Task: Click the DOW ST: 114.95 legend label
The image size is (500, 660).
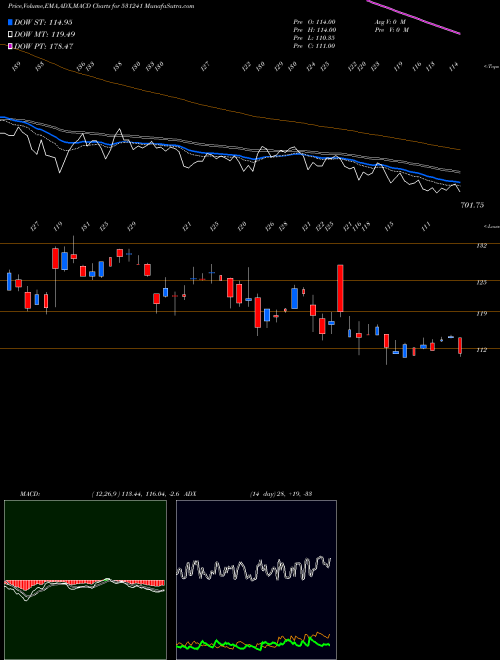Action: [44, 22]
